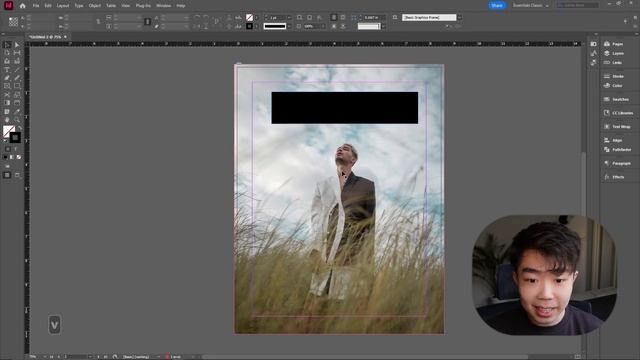The width and height of the screenshot is (640, 360).
Task: Toggle constrain proportions chain link
Action: (147, 22)
